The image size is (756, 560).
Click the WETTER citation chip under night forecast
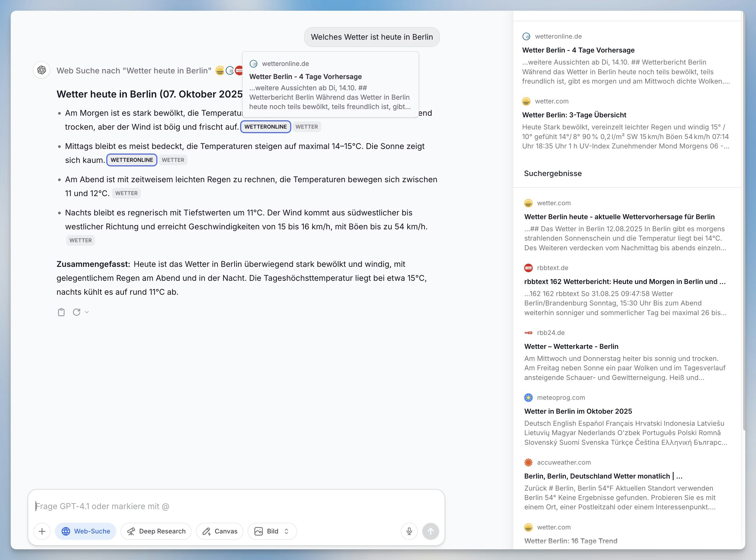[81, 240]
